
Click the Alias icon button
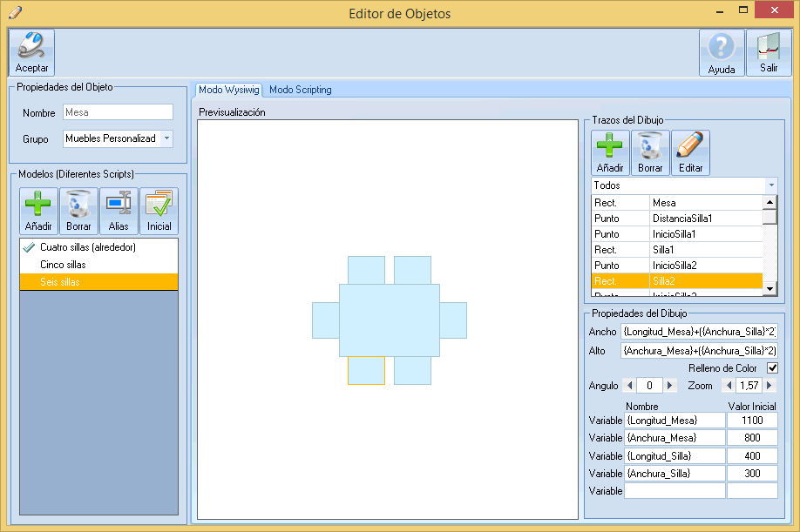[119, 211]
